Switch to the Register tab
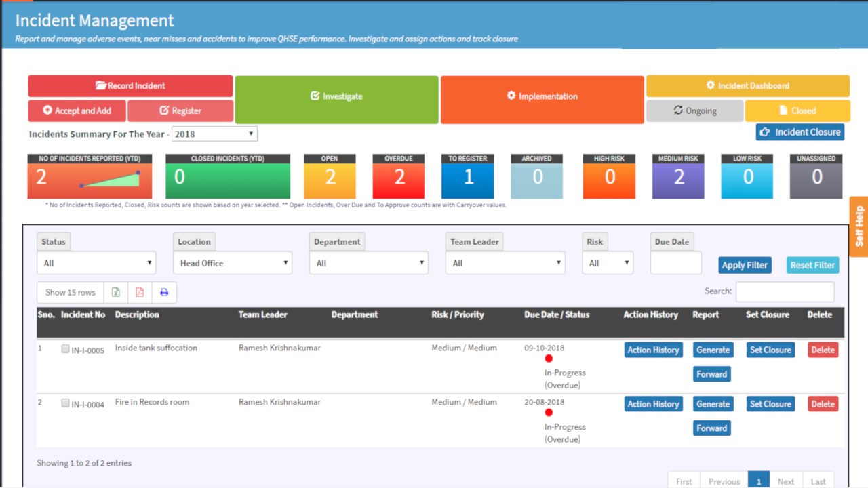868x488 pixels. (180, 110)
